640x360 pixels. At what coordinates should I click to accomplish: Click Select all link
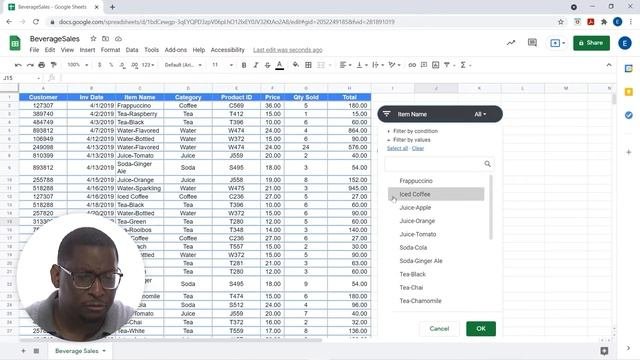[x=397, y=148]
